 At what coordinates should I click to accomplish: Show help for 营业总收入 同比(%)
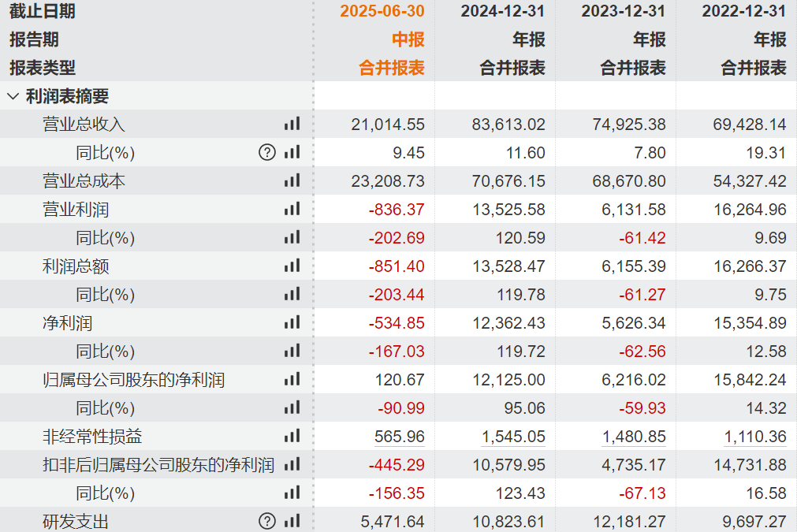click(267, 152)
